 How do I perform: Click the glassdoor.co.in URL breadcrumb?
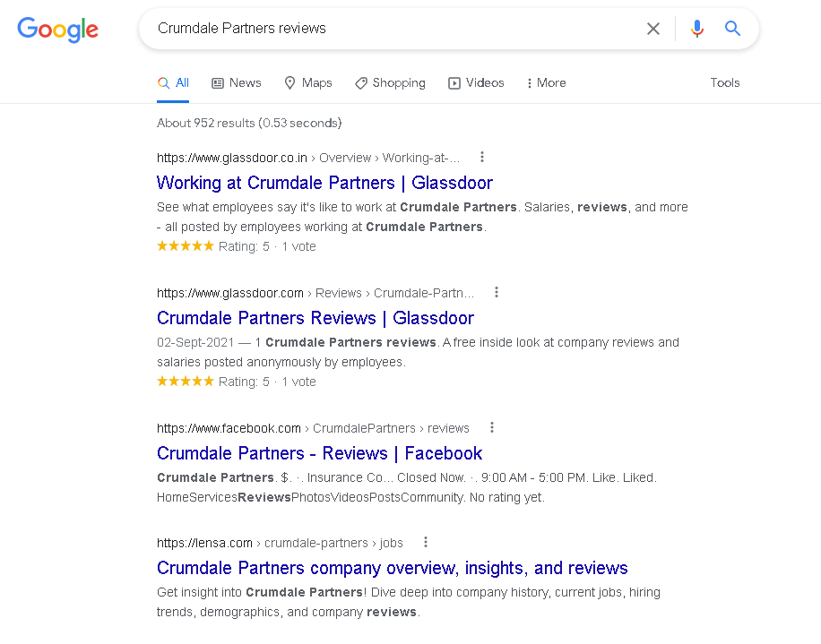click(x=308, y=158)
